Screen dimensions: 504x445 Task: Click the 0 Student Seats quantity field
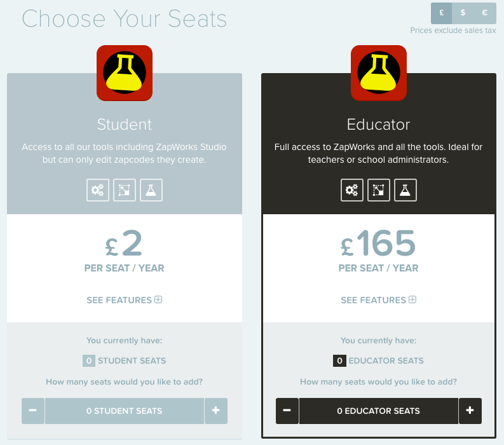[125, 411]
